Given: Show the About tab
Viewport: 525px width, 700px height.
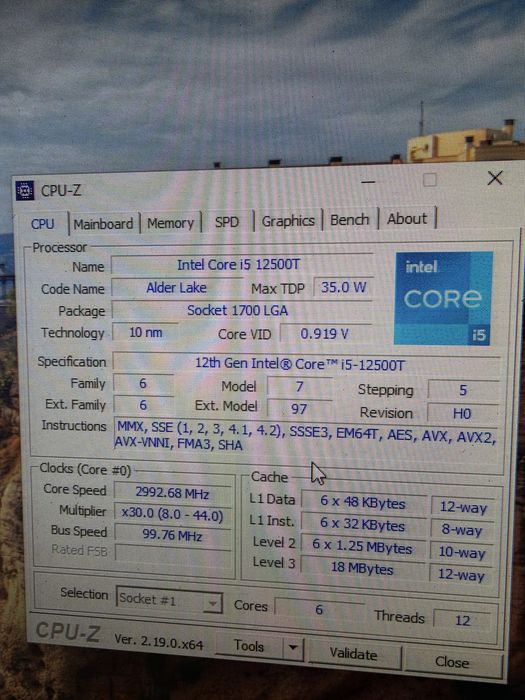Looking at the screenshot, I should coord(407,219).
